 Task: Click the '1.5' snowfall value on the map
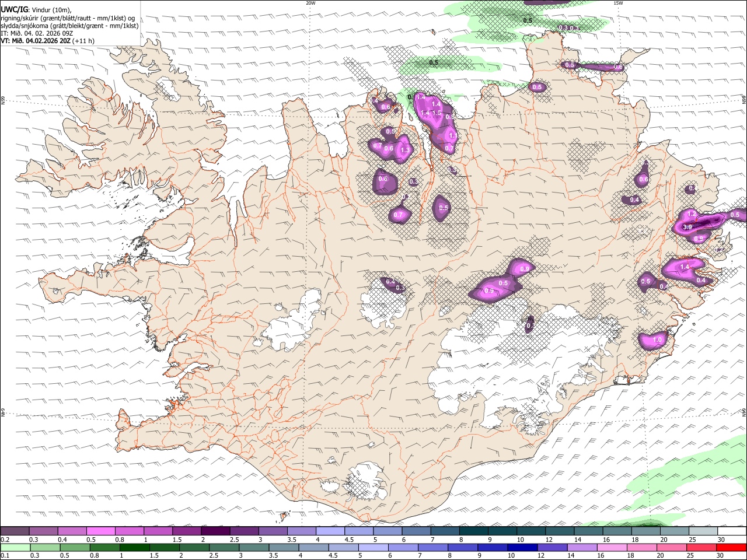[436, 113]
